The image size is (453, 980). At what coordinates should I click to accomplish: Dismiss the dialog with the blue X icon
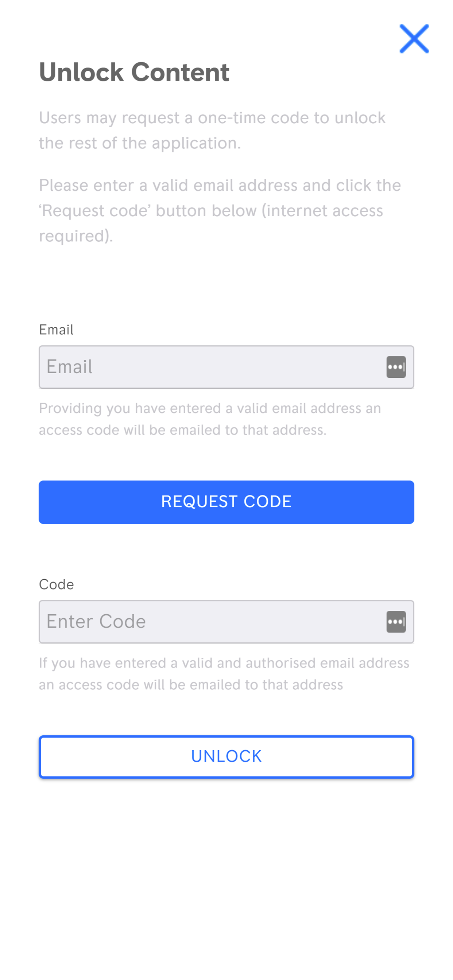click(414, 38)
